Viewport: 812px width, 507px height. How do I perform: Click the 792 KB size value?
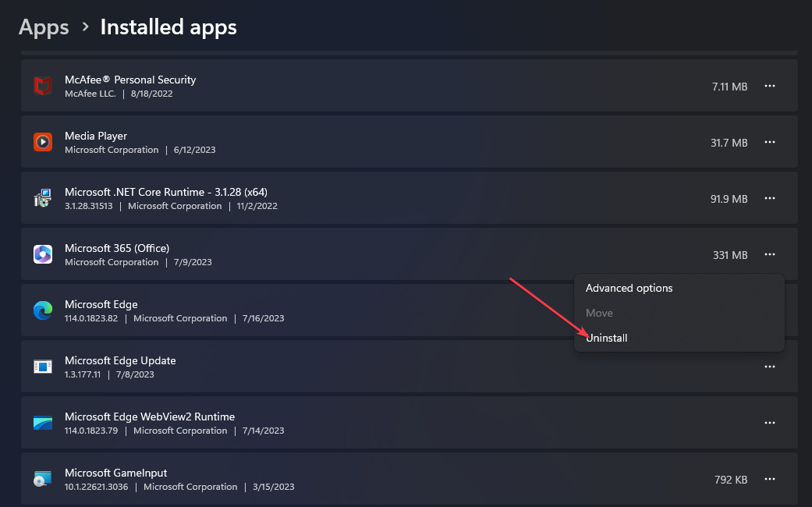(x=731, y=480)
